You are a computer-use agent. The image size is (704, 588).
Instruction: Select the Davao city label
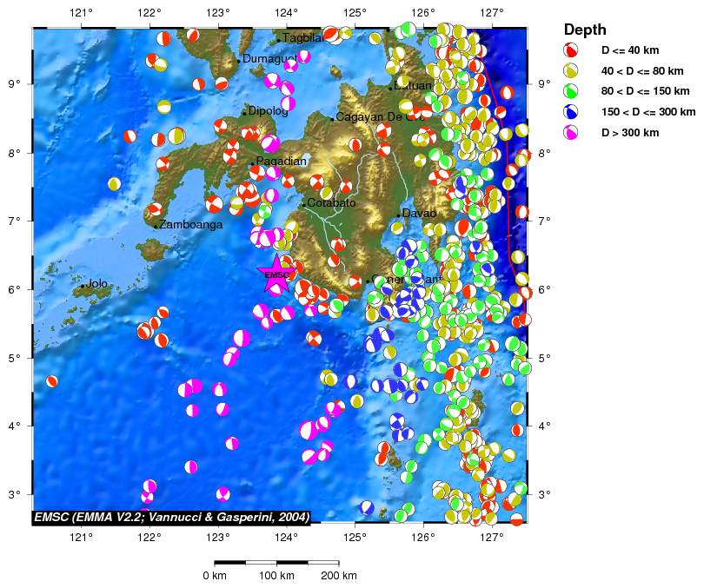pos(419,214)
